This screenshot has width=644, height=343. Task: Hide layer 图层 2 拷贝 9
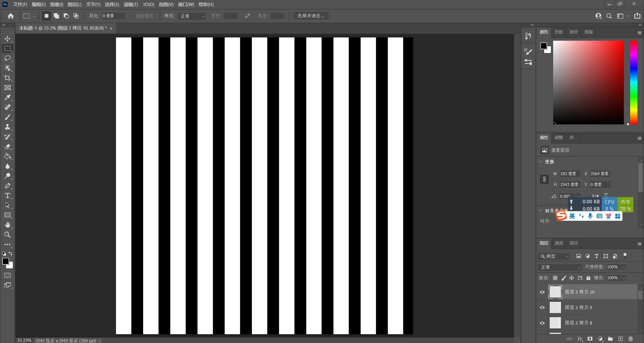pyautogui.click(x=542, y=308)
